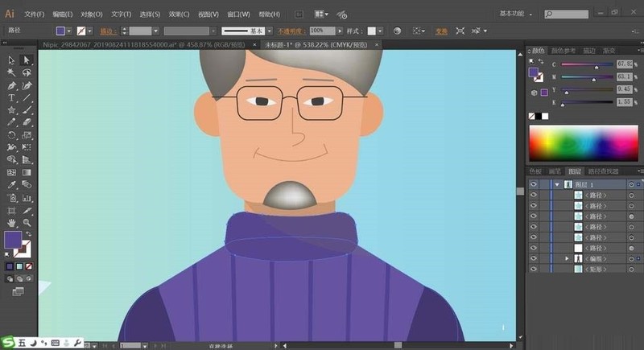Open the opacity 100% arrow

pyautogui.click(x=340, y=31)
